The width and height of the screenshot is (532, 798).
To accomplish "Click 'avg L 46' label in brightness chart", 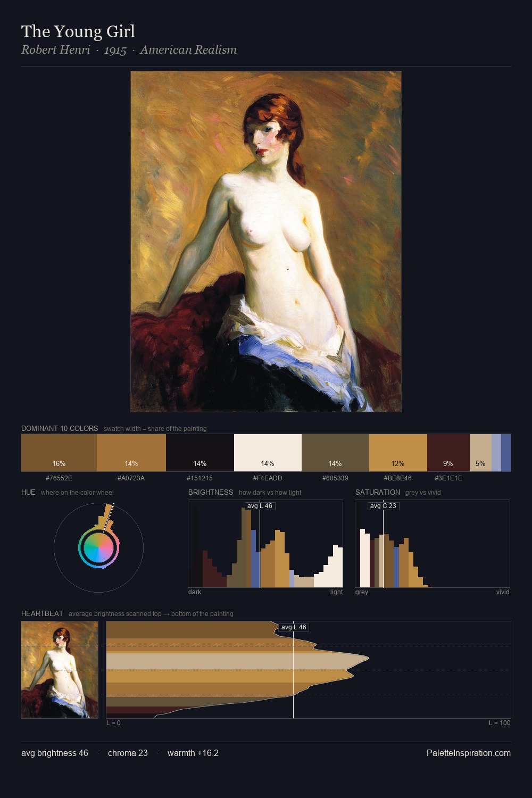I will pos(260,506).
